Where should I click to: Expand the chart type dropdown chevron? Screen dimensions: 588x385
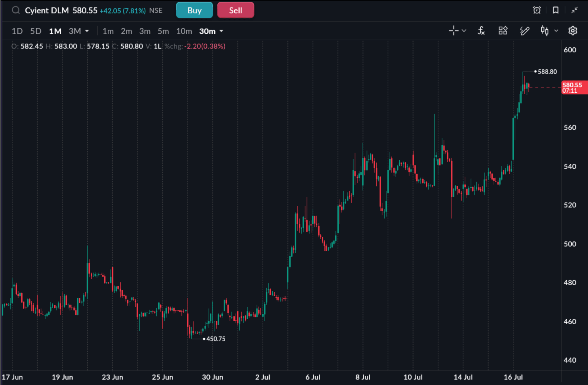pos(556,31)
